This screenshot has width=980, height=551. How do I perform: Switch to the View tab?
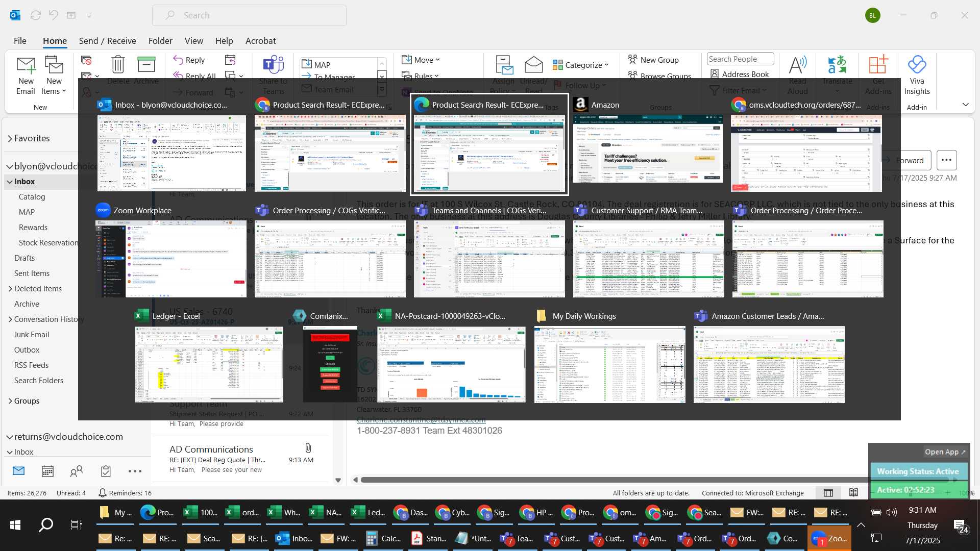tap(193, 41)
